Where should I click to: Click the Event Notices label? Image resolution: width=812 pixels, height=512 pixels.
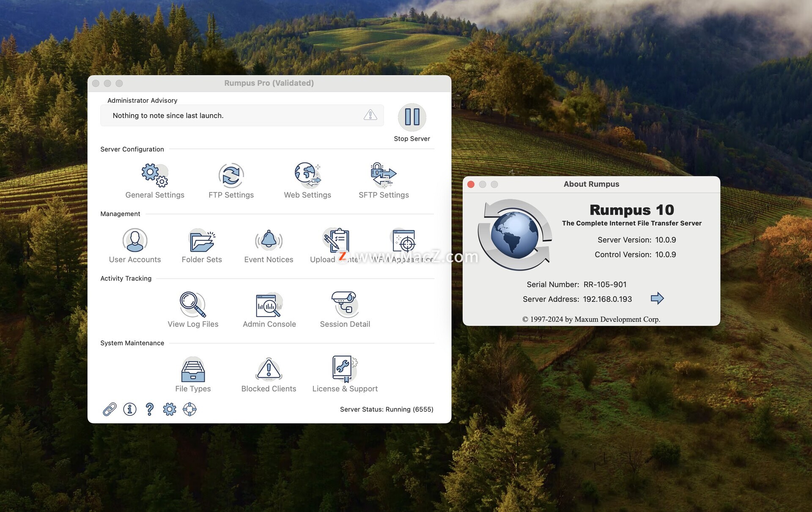point(269,260)
